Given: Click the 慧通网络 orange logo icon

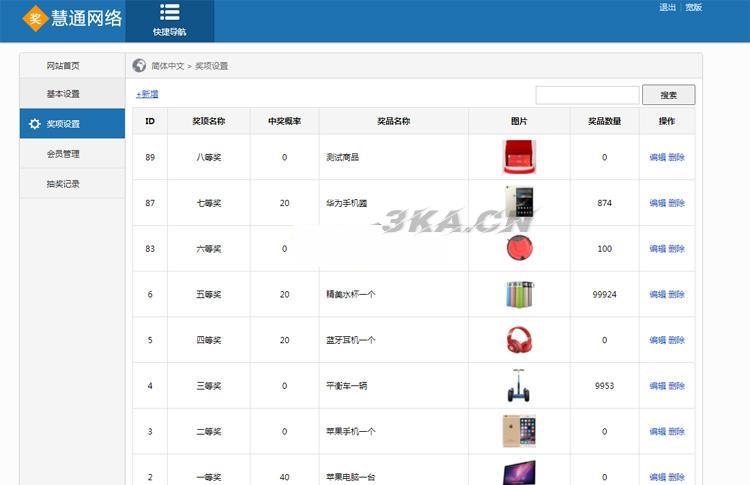Looking at the screenshot, I should click(36, 18).
